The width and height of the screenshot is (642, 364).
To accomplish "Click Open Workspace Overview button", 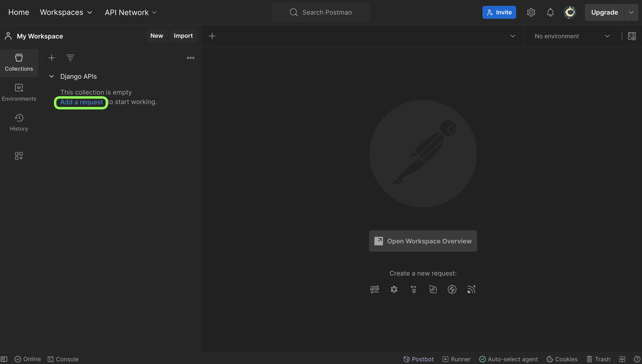I will [x=423, y=241].
